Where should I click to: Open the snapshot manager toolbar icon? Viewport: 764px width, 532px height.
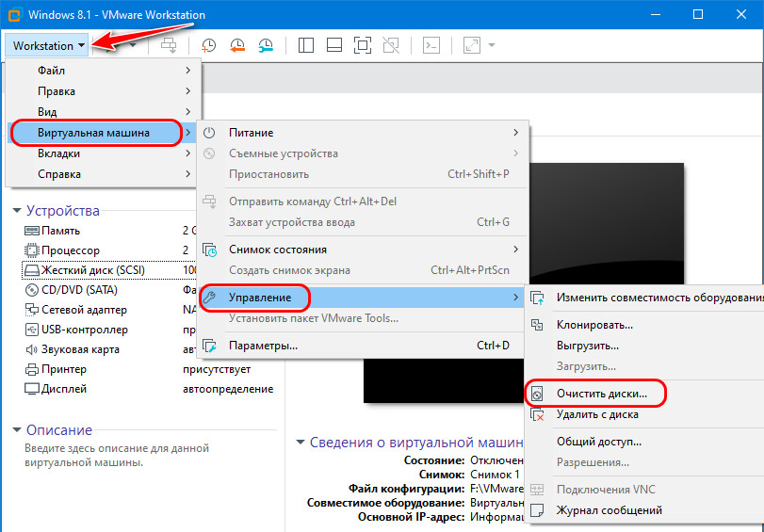pyautogui.click(x=266, y=45)
